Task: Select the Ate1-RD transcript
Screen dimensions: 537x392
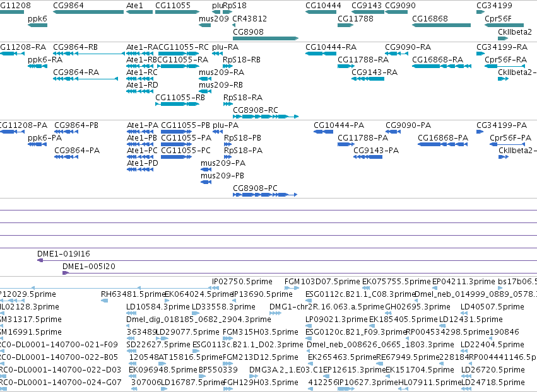Action: click(139, 91)
